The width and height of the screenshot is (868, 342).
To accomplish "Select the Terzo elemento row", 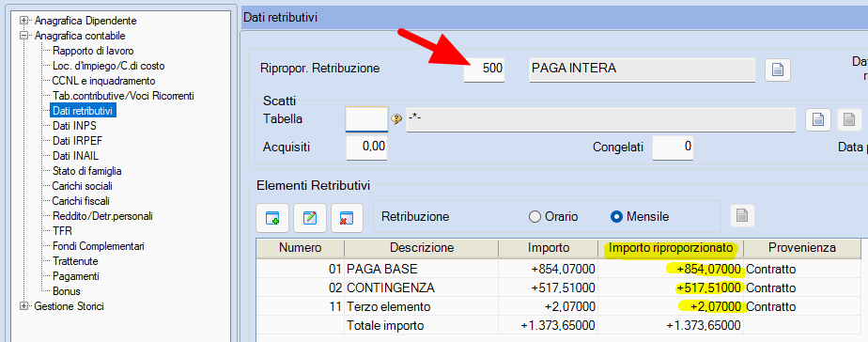I will (x=559, y=306).
